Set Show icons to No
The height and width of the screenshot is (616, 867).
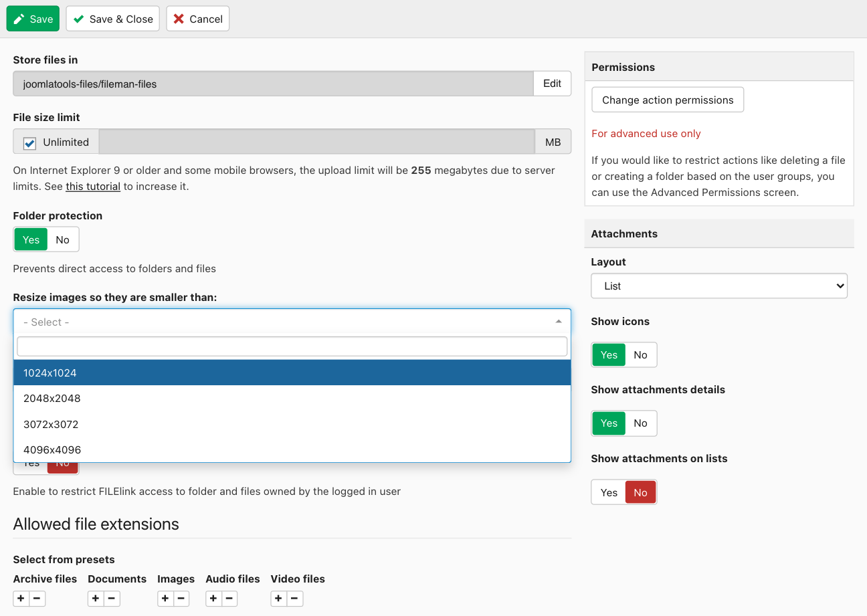640,355
